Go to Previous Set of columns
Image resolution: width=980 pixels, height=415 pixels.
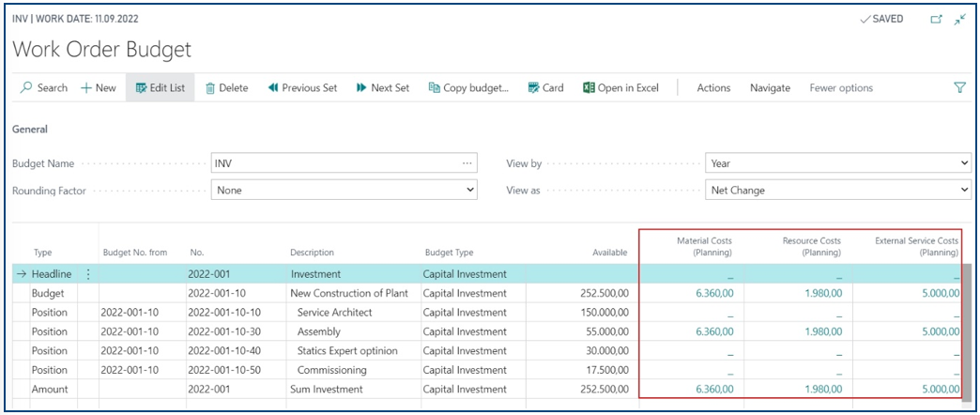point(302,88)
